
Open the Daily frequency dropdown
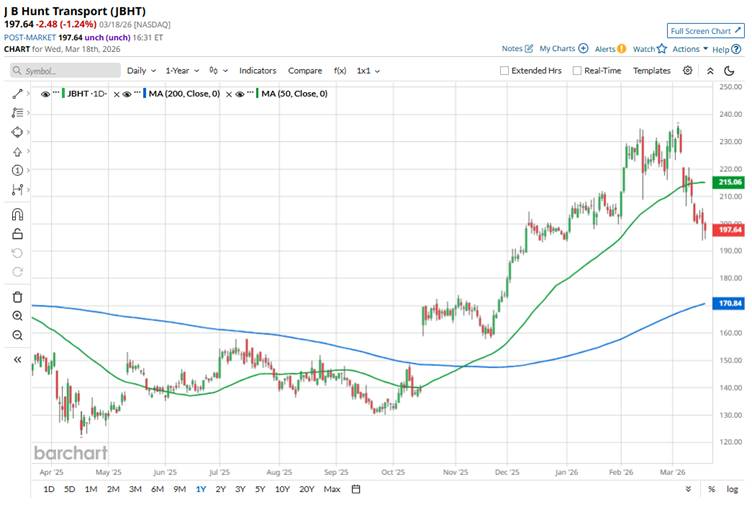click(x=140, y=71)
